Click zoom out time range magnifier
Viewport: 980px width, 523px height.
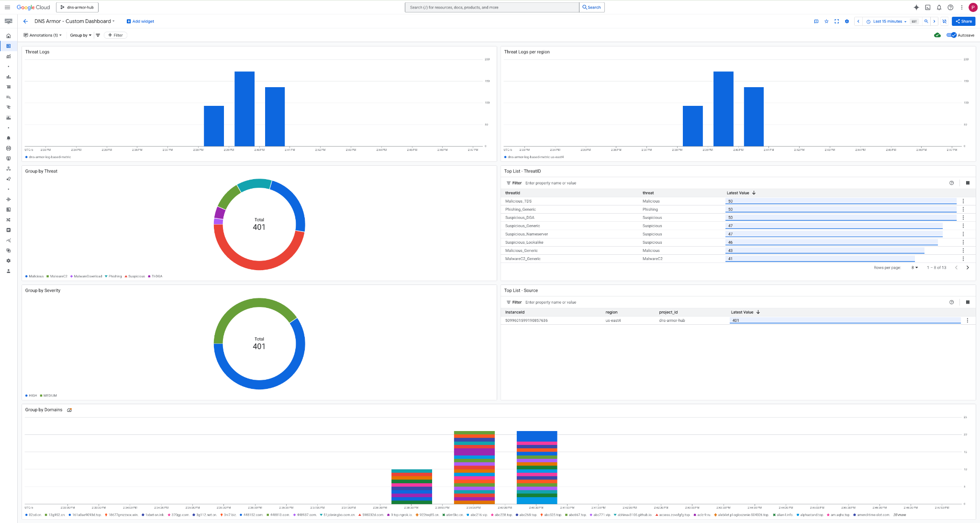click(926, 22)
